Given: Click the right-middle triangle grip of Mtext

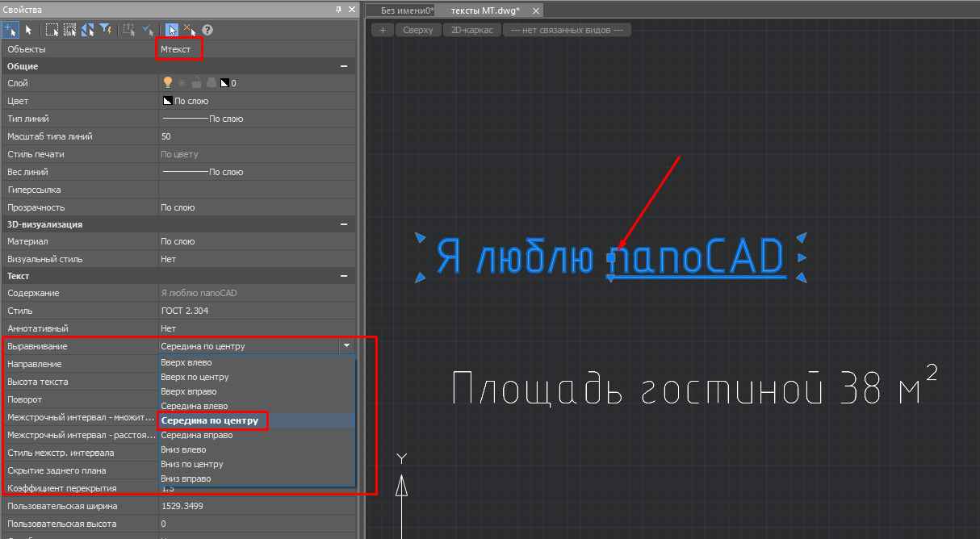Looking at the screenshot, I should click(x=802, y=257).
